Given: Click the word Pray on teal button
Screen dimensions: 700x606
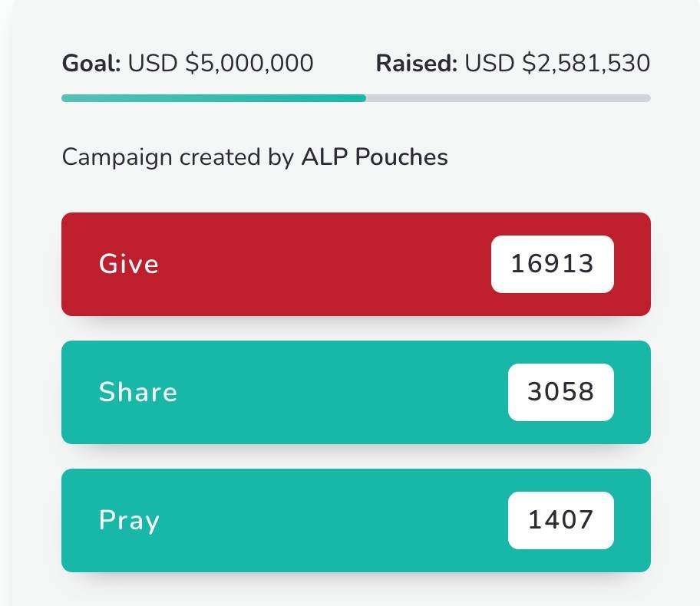Looking at the screenshot, I should click(x=129, y=520).
